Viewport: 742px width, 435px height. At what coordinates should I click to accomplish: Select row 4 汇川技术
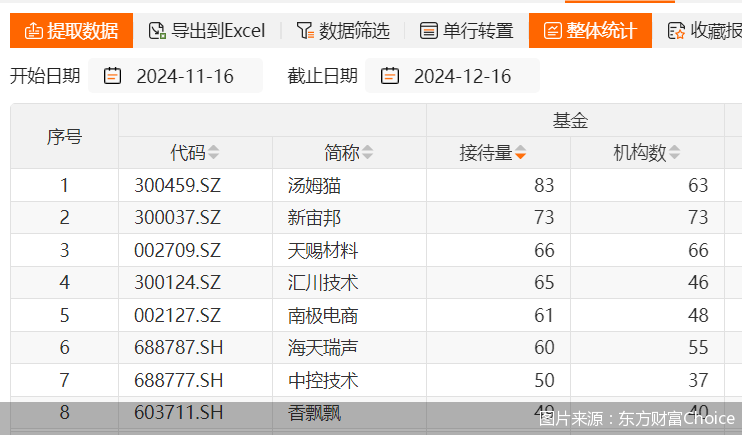(x=322, y=282)
